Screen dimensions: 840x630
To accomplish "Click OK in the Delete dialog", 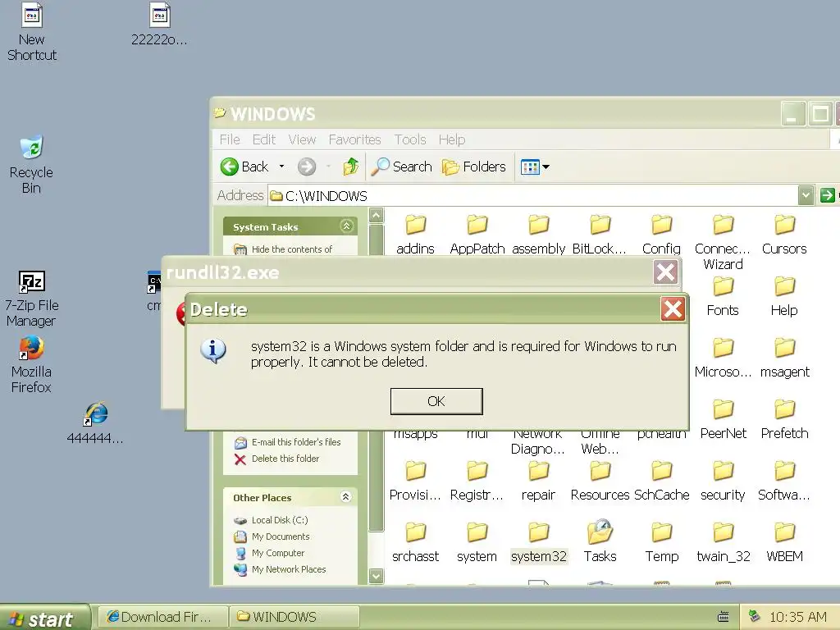I will click(x=436, y=401).
